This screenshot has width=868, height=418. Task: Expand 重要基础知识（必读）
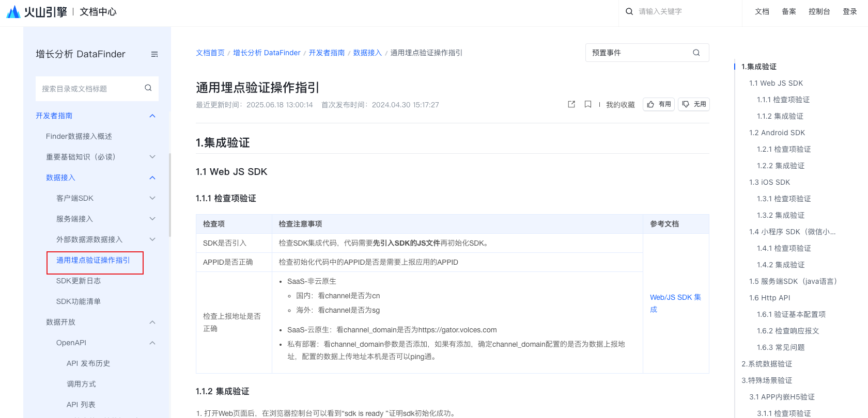point(152,157)
